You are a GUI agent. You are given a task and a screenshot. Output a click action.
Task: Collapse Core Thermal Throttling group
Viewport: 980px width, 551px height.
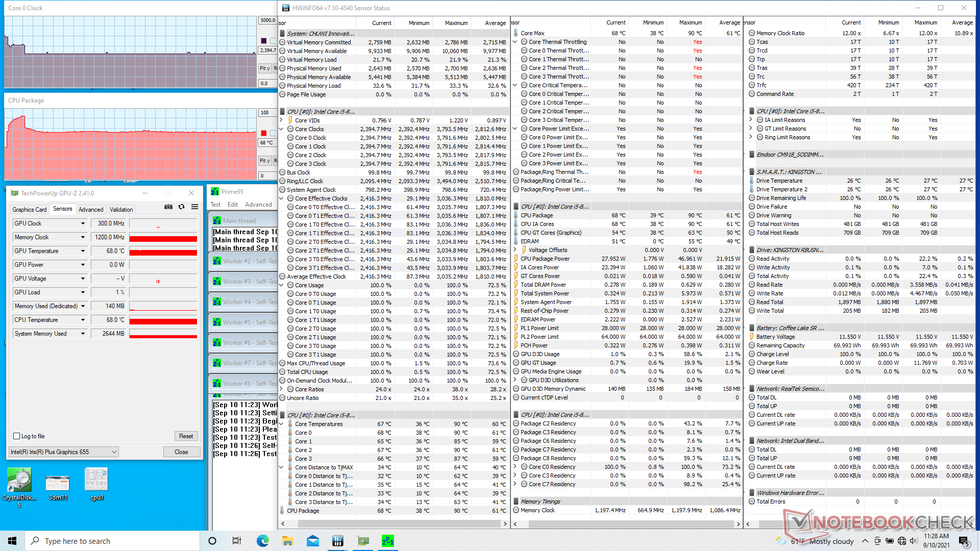tap(515, 42)
